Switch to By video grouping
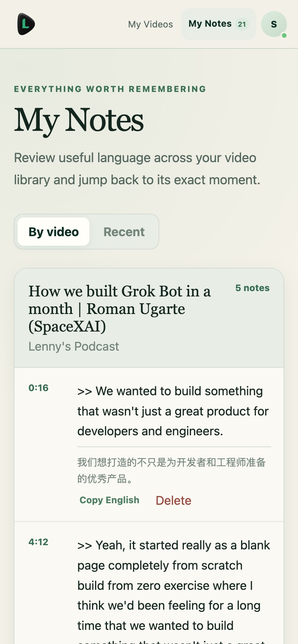Screen dimensions: 298x644 (x=53, y=232)
